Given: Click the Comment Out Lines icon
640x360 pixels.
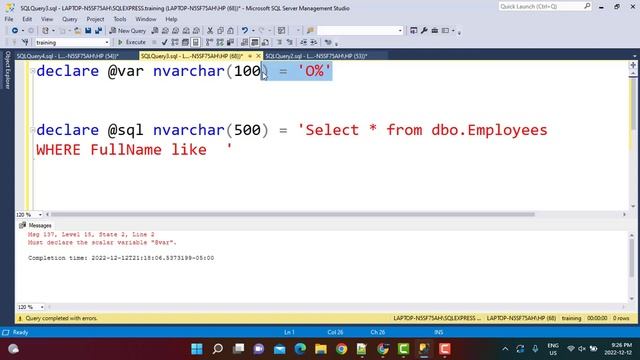Looking at the screenshot, I should (x=280, y=42).
